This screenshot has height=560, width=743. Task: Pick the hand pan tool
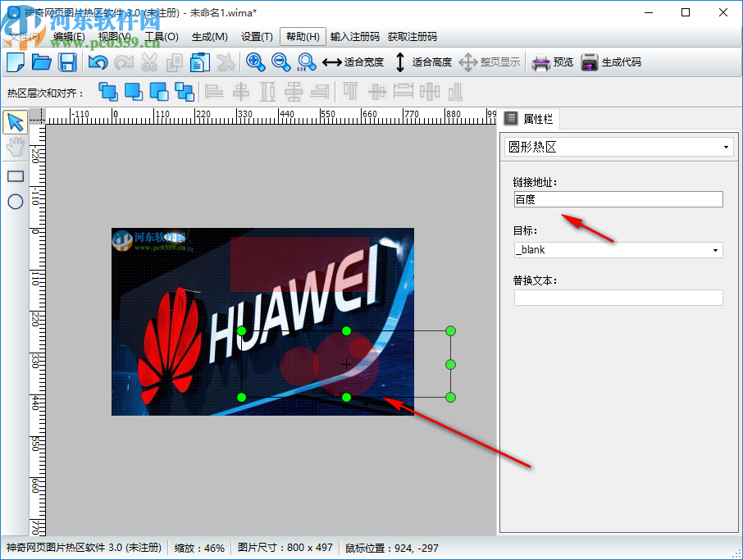click(x=13, y=148)
